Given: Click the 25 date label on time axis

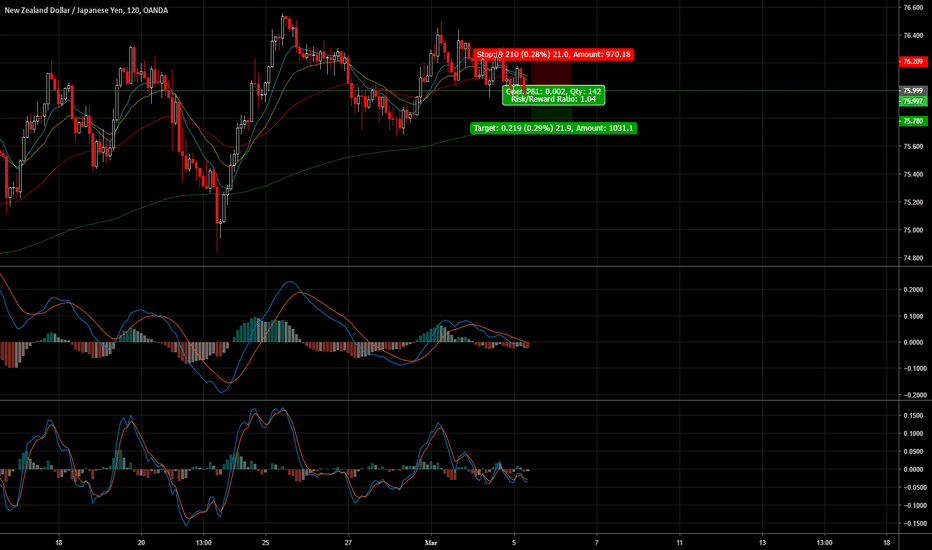Looking at the screenshot, I should [x=265, y=542].
